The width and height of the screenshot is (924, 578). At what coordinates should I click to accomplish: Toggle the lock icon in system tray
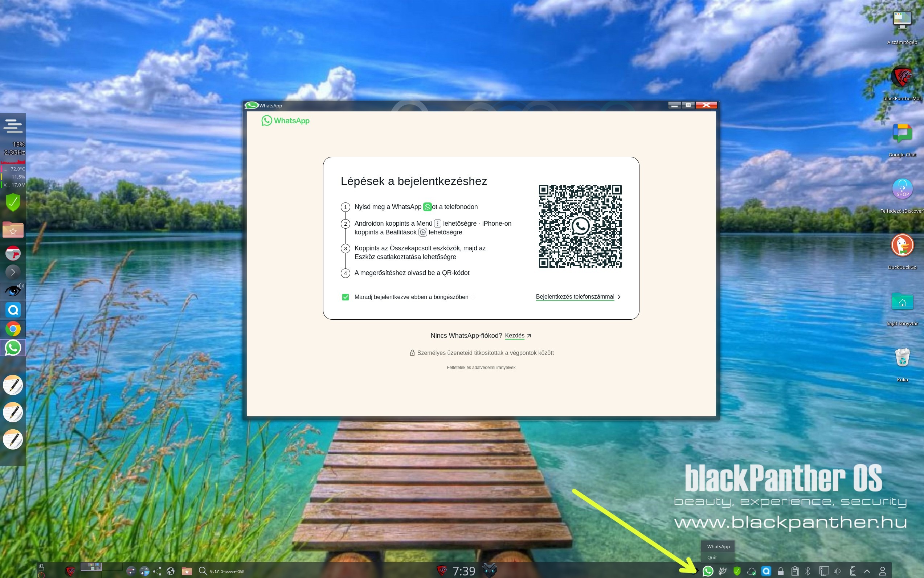point(781,571)
